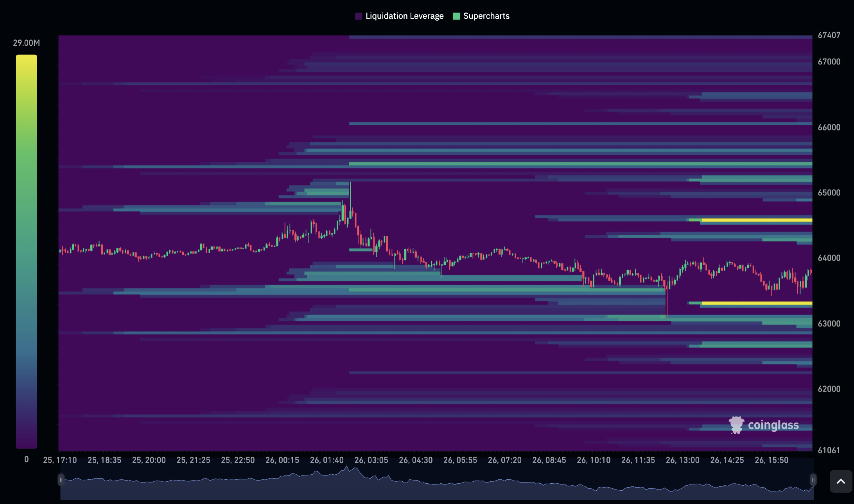Image resolution: width=854 pixels, height=504 pixels.
Task: Click the 63000 price axis label
Action: click(x=829, y=323)
